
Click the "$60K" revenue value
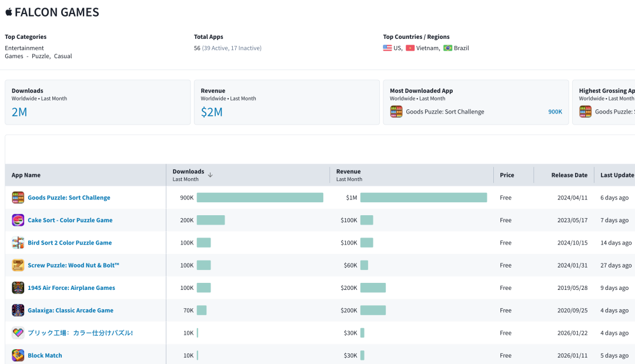[x=350, y=265]
